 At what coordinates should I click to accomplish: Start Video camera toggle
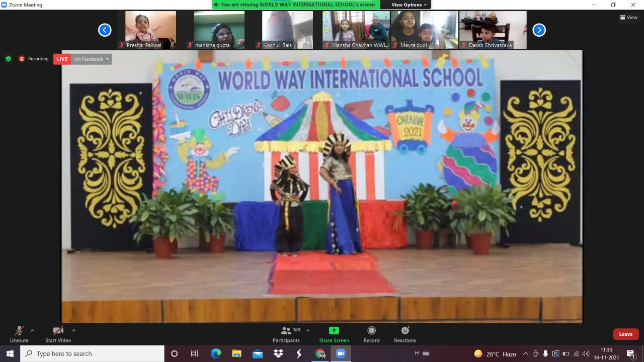pos(58,334)
